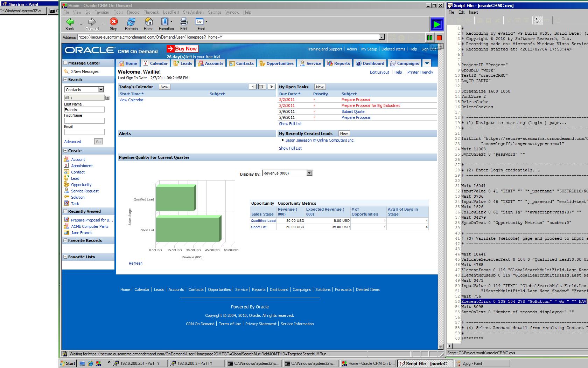Open the Opportunities tab
This screenshot has width=588, height=368.
[x=276, y=63]
